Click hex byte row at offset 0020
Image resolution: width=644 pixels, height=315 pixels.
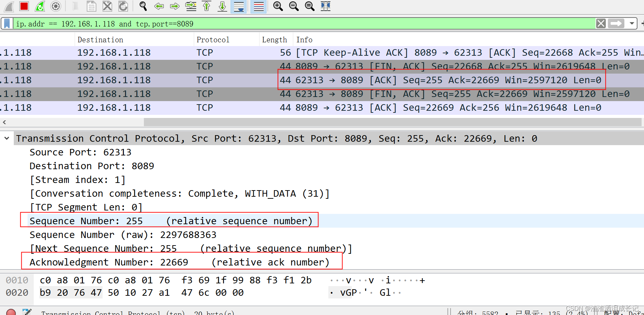click(142, 293)
